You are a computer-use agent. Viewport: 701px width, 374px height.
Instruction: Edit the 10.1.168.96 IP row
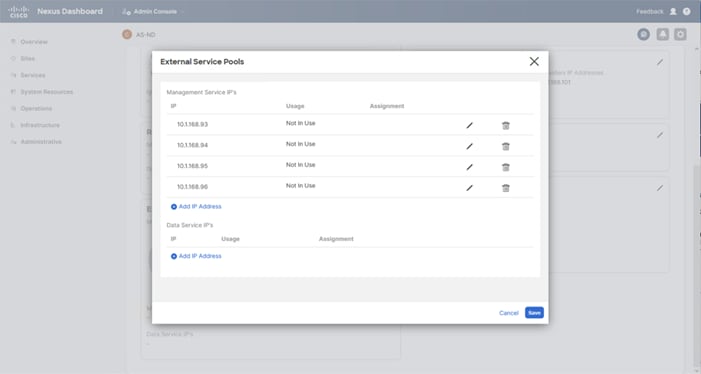469,188
